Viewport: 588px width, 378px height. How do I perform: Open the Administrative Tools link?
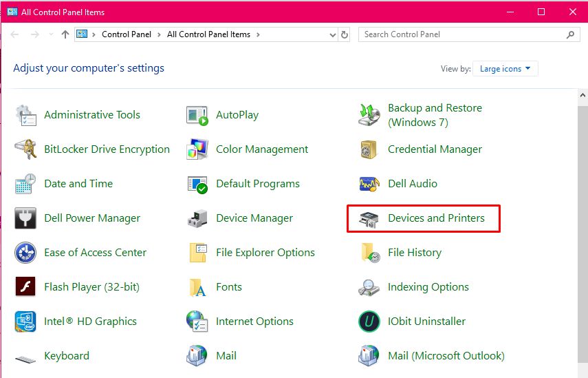[x=92, y=115]
